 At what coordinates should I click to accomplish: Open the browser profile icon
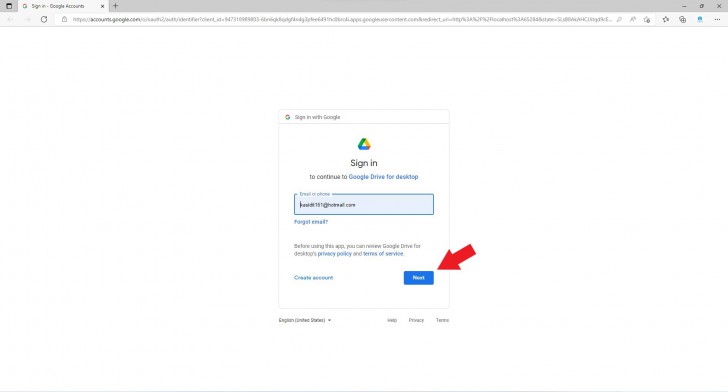(x=700, y=20)
